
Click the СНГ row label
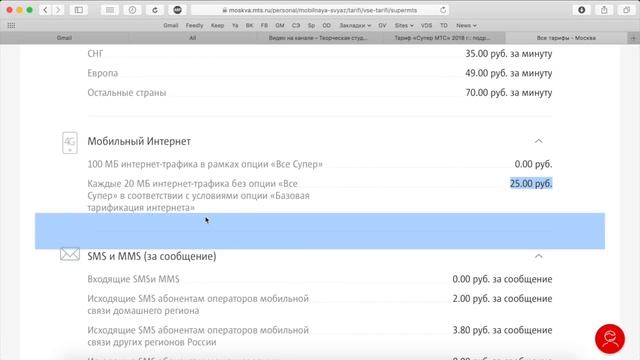[95, 53]
